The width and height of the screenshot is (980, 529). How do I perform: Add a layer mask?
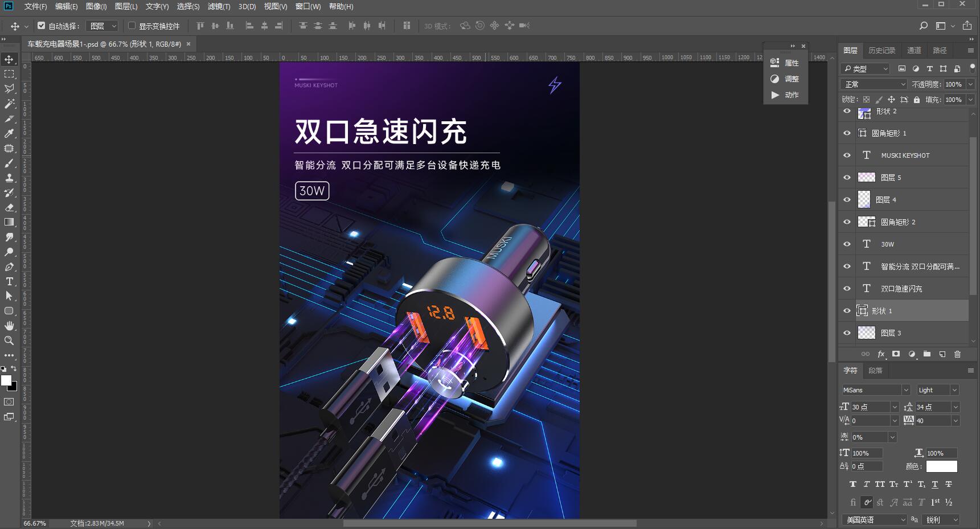896,354
